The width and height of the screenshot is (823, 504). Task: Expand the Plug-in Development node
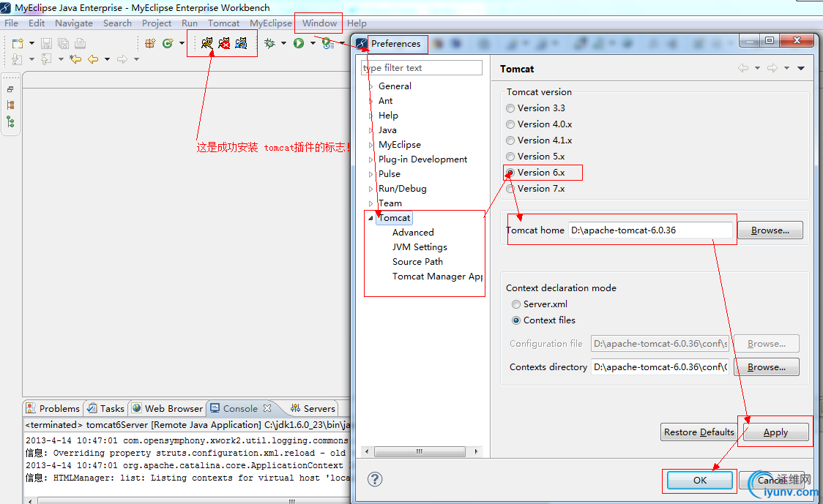[x=371, y=160]
